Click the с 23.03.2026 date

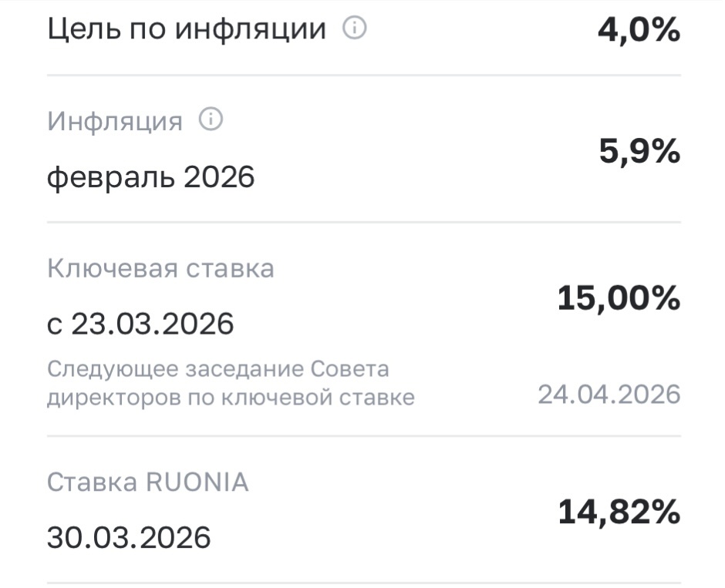[140, 324]
